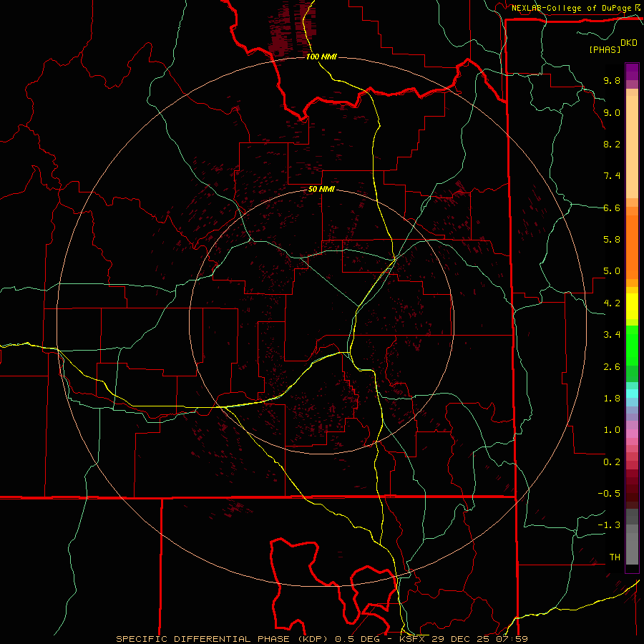
Task: Click the DKD legend heading
Action: pyautogui.click(x=629, y=43)
